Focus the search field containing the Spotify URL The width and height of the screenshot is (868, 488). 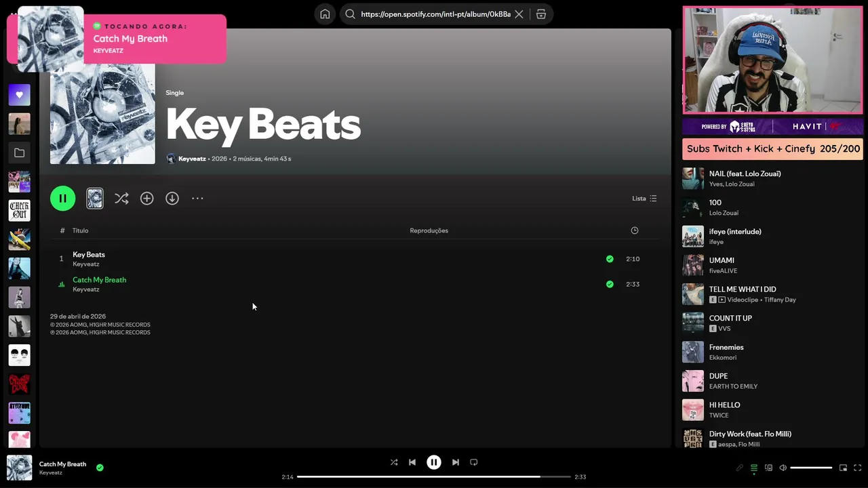pos(435,14)
